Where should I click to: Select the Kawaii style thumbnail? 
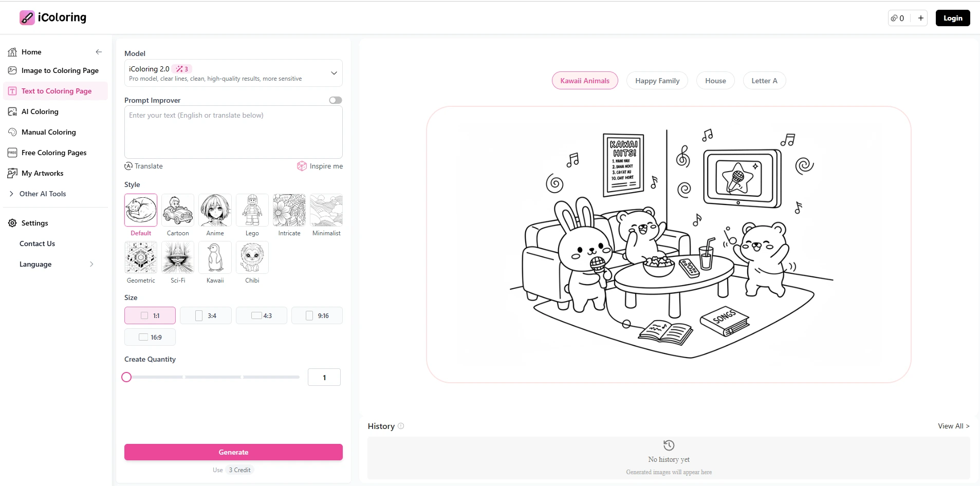click(x=215, y=258)
